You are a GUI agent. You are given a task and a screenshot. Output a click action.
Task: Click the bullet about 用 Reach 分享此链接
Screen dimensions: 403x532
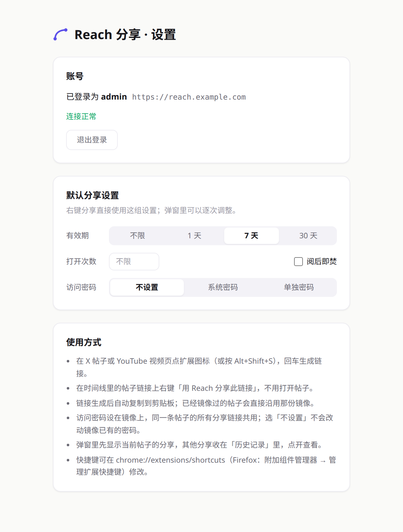coord(195,388)
